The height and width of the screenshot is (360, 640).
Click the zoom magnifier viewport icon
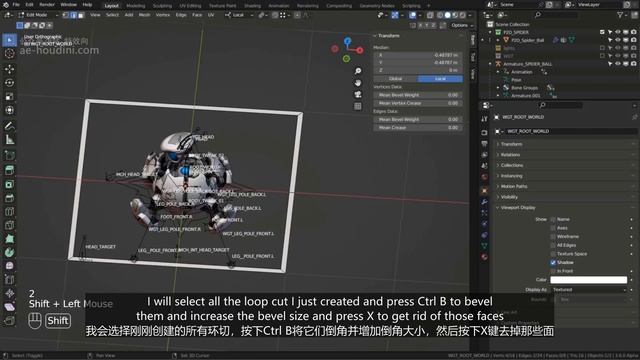click(x=358, y=71)
